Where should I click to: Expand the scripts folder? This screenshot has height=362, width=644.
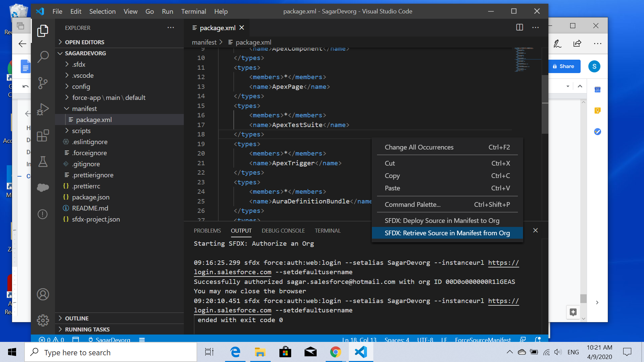pyautogui.click(x=119, y=131)
